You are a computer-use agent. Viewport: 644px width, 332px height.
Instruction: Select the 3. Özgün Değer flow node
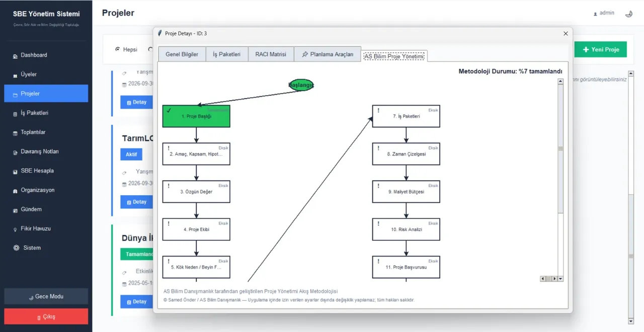pos(196,192)
